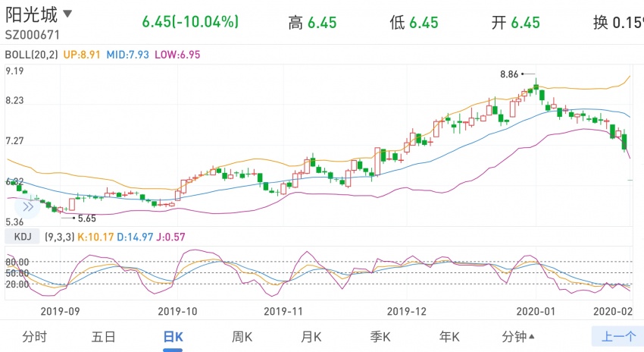Image resolution: width=644 pixels, height=352 pixels.
Task: Select the 季K tab
Action: pyautogui.click(x=380, y=337)
